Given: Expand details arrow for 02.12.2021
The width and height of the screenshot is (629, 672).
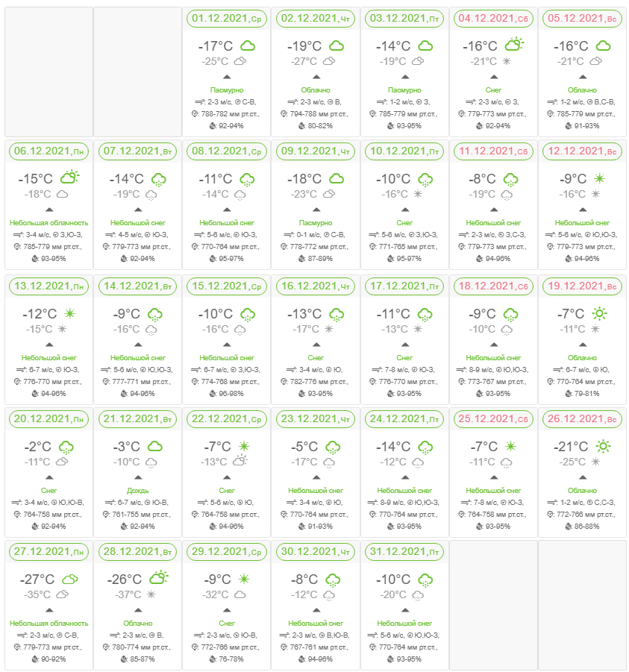Looking at the screenshot, I should point(316,77).
